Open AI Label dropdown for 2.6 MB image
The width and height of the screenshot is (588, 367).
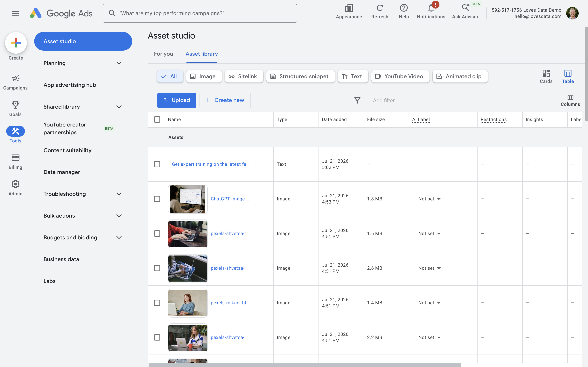pyautogui.click(x=429, y=268)
